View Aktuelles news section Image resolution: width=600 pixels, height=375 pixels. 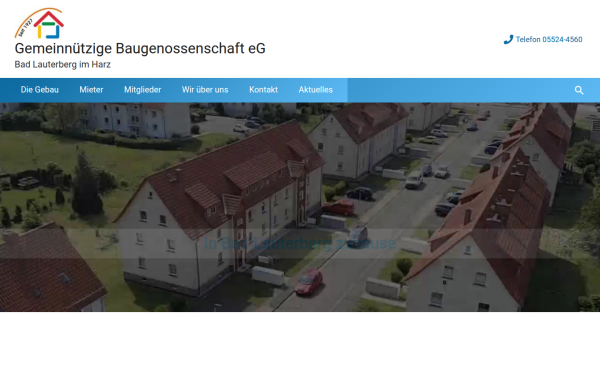point(316,90)
